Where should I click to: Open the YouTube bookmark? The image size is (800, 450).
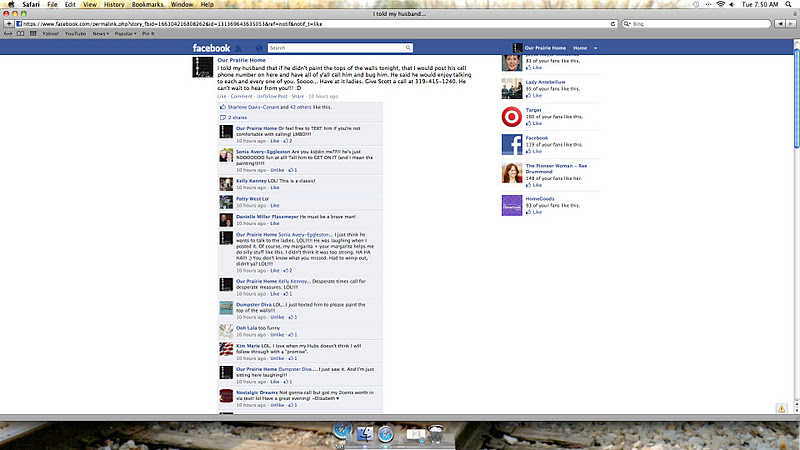tap(75, 34)
